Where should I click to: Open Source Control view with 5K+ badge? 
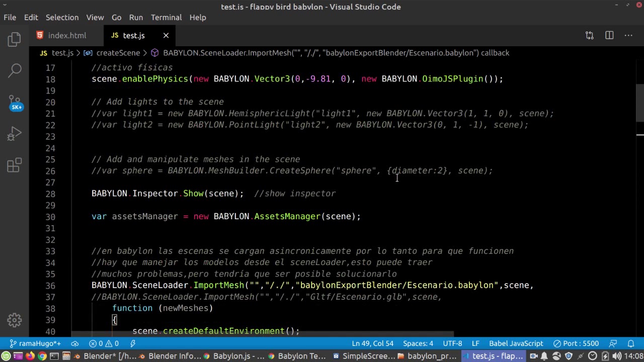15,102
